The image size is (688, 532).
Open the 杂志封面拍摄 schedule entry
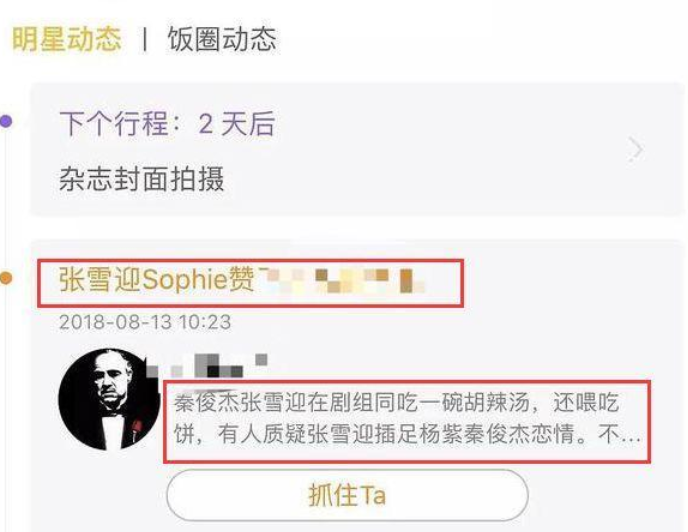142,179
